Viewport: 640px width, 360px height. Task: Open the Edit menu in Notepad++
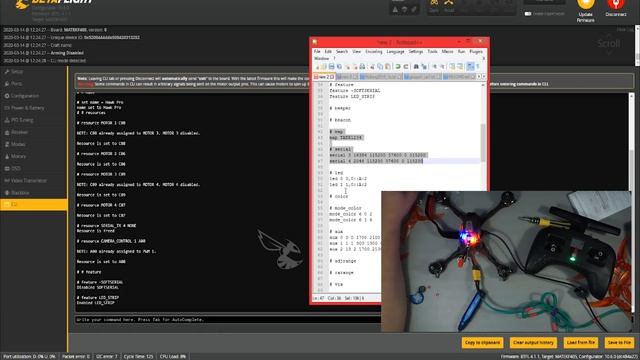pyautogui.click(x=328, y=52)
